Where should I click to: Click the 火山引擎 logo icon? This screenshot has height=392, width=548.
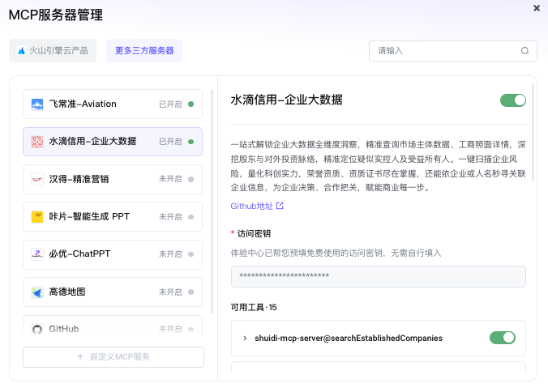[22, 51]
